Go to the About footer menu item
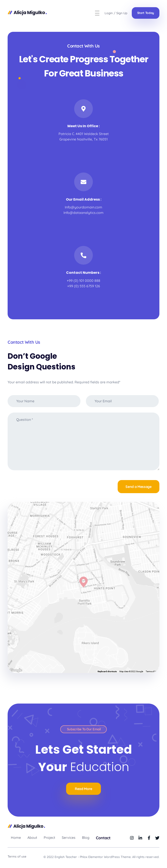 tap(32, 838)
